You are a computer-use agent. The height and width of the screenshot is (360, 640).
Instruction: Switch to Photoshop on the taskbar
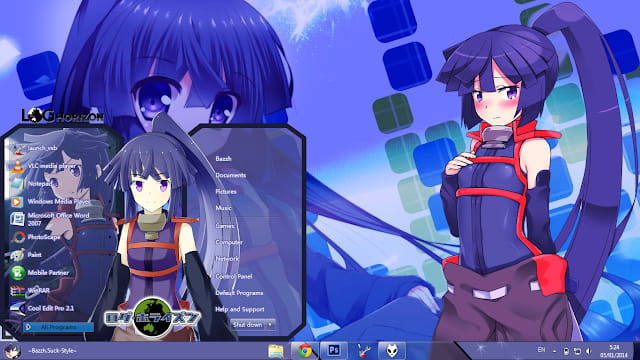[334, 351]
